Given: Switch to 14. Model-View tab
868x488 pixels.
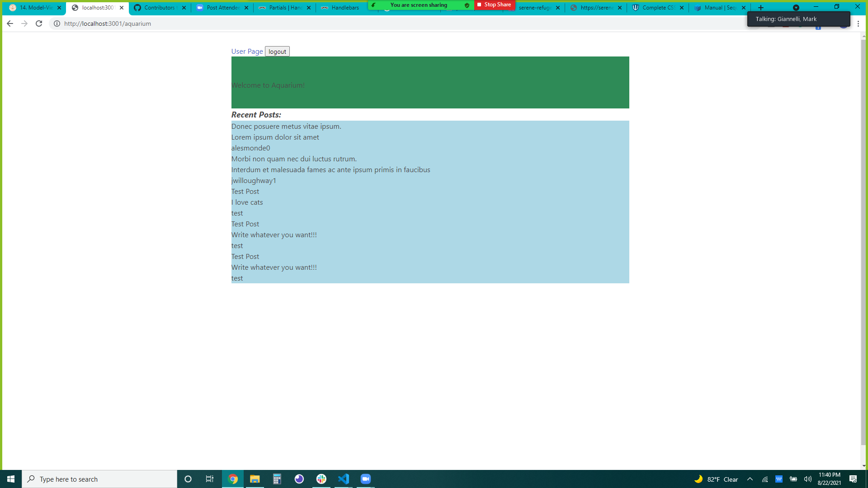Looking at the screenshot, I should (x=35, y=8).
